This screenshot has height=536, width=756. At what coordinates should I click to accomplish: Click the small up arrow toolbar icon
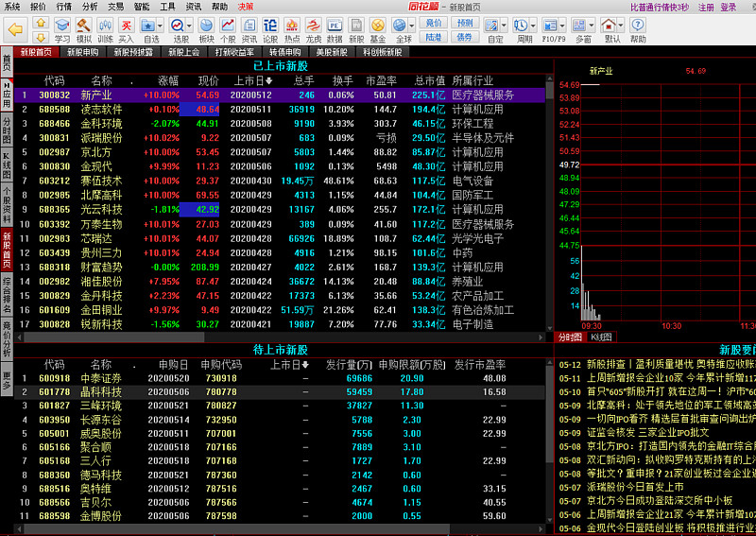(x=41, y=22)
